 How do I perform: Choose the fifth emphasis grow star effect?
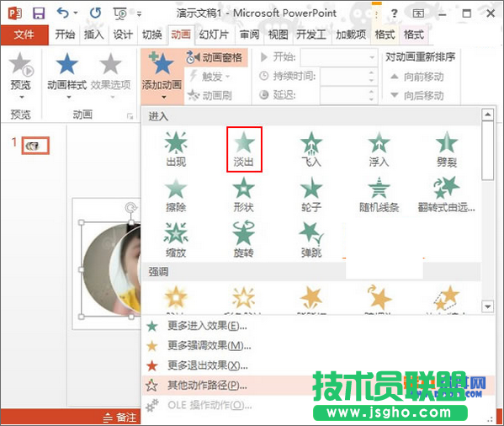click(447, 298)
